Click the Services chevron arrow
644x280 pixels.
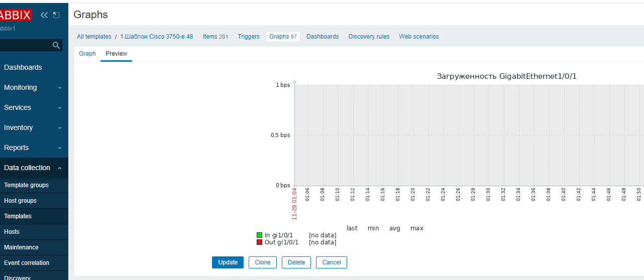coord(60,108)
